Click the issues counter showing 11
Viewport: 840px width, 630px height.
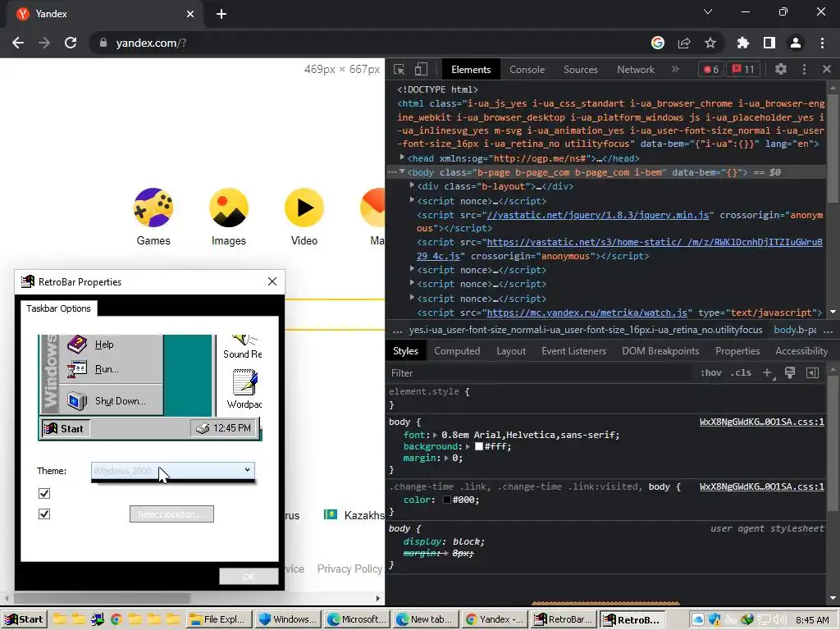tap(743, 70)
